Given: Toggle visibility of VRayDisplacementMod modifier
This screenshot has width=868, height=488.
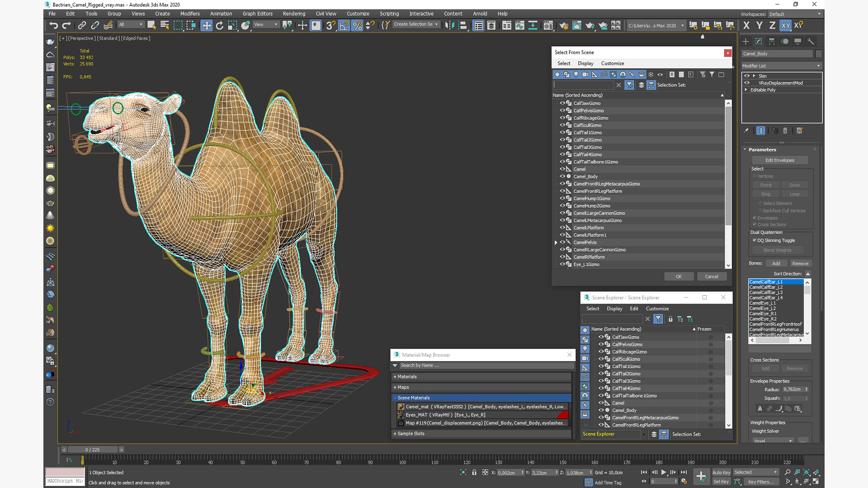Looking at the screenshot, I should coord(747,83).
